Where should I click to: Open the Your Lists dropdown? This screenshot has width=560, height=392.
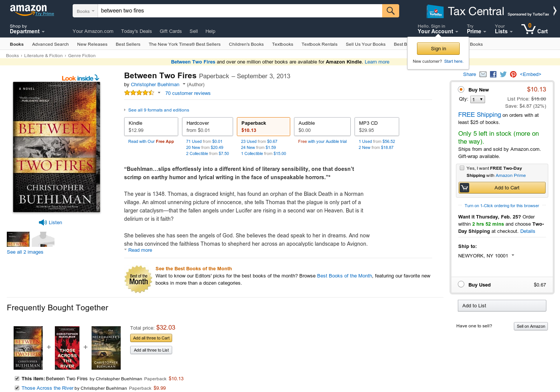point(504,29)
